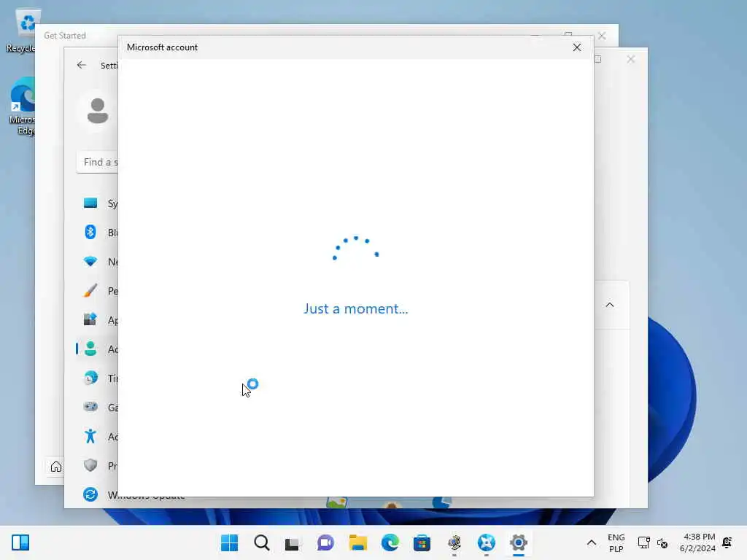Screen dimensions: 747x560
Task: Select the Accounts category icon
Action: coord(90,349)
